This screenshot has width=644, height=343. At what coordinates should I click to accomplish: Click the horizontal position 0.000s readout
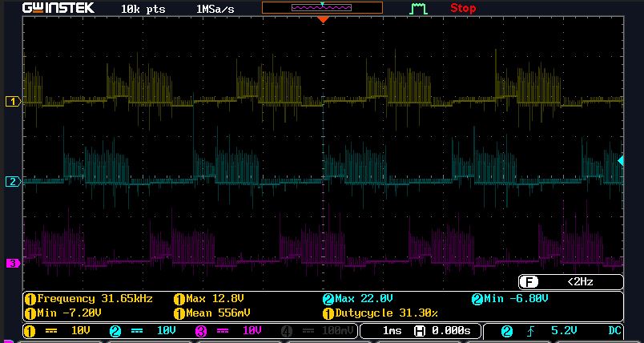click(442, 331)
